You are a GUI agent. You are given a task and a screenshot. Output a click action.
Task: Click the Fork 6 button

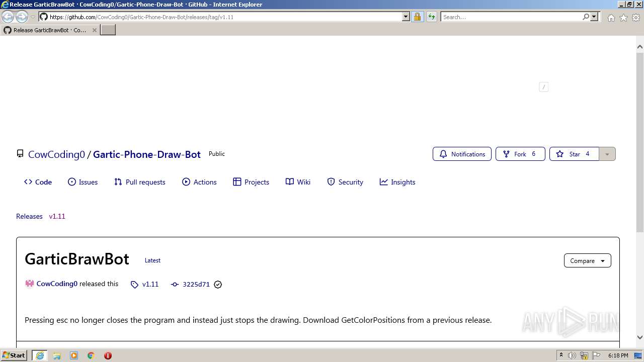[520, 154]
